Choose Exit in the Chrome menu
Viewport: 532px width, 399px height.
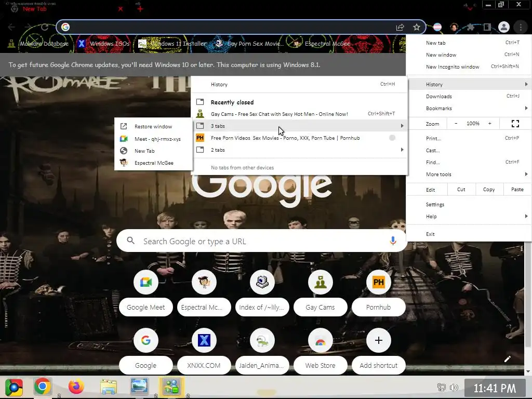(x=469, y=234)
